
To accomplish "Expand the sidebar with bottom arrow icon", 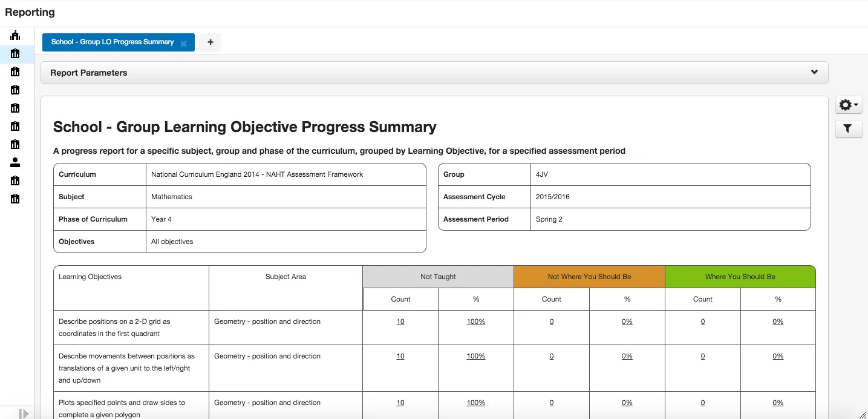I will (x=24, y=414).
